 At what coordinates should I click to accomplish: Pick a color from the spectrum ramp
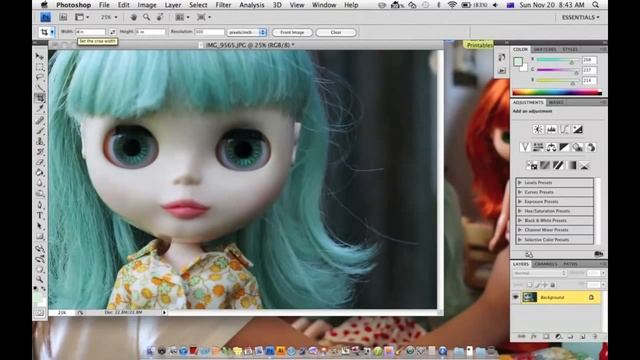(557, 92)
